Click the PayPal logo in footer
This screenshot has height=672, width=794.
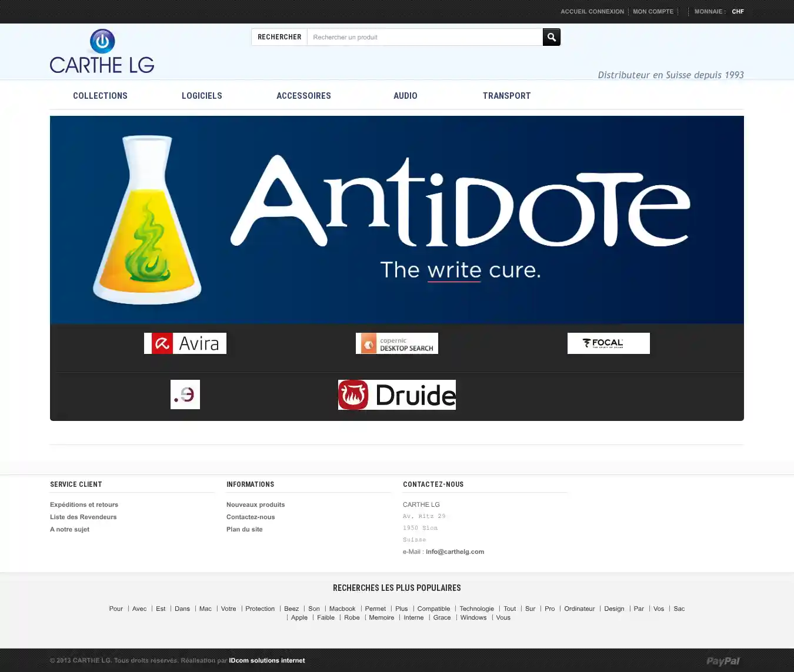[723, 661]
